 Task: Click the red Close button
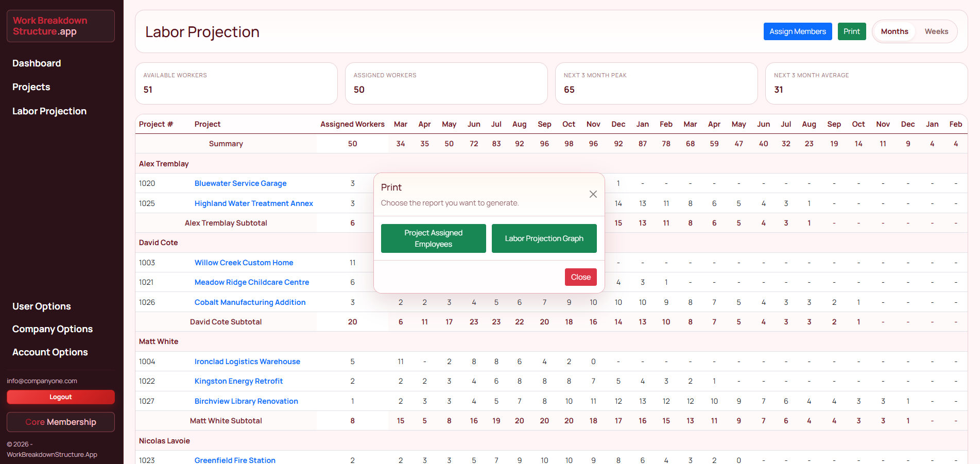click(580, 277)
